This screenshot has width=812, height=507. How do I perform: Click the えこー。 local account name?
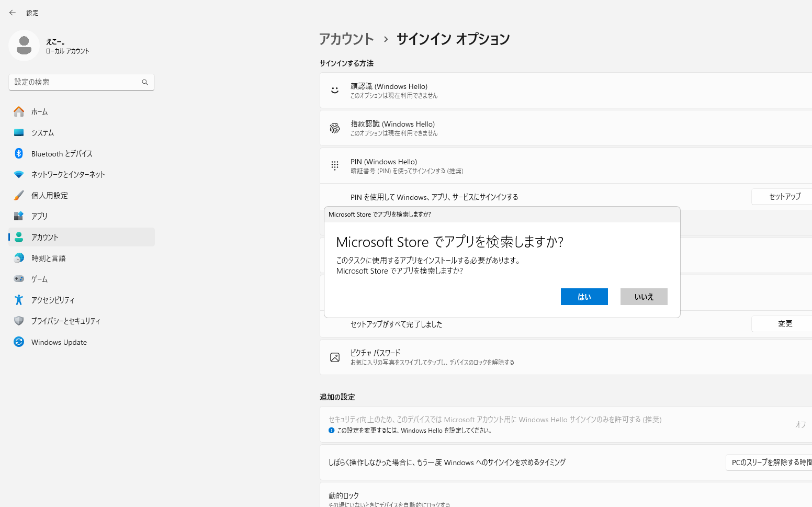coord(55,42)
